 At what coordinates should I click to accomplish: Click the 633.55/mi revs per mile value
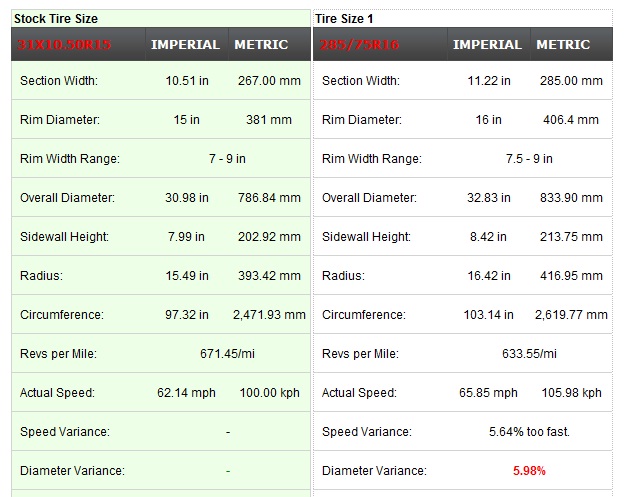529,354
